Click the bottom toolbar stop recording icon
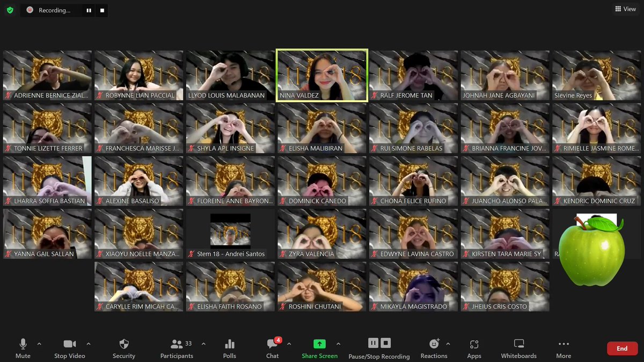 [x=386, y=343]
